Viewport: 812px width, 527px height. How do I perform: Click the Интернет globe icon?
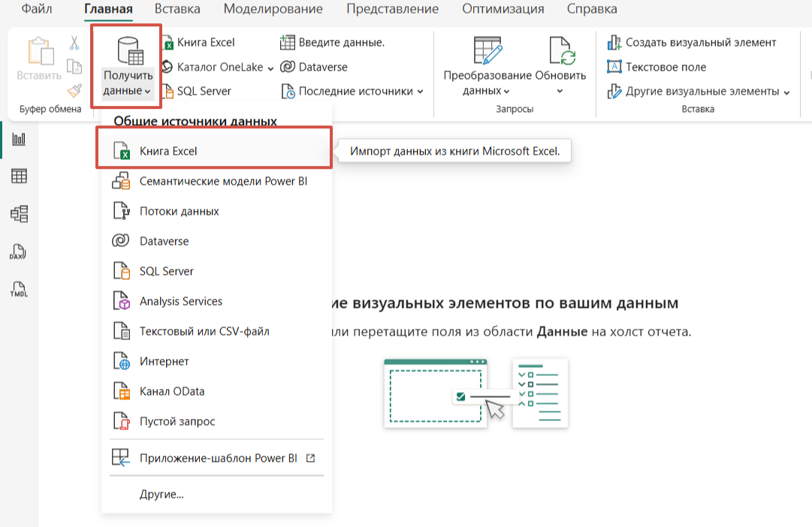(x=122, y=361)
